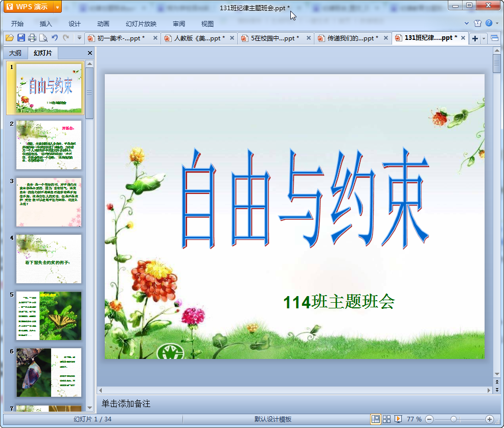
Task: Open the 插入 ribbon tab
Action: tap(45, 24)
